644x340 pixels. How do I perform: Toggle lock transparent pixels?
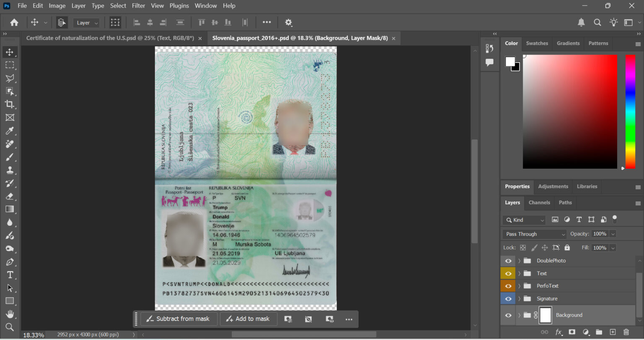(522, 247)
